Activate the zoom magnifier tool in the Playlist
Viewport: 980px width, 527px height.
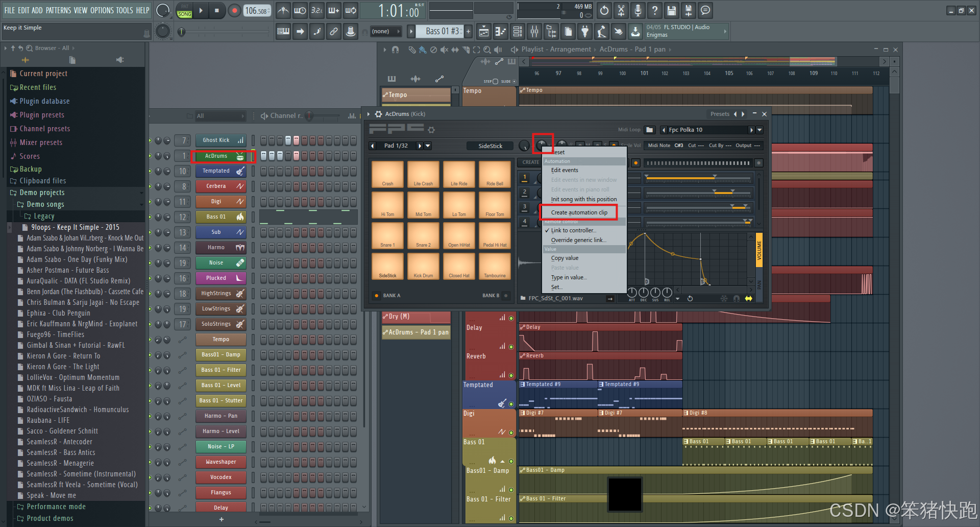486,49
